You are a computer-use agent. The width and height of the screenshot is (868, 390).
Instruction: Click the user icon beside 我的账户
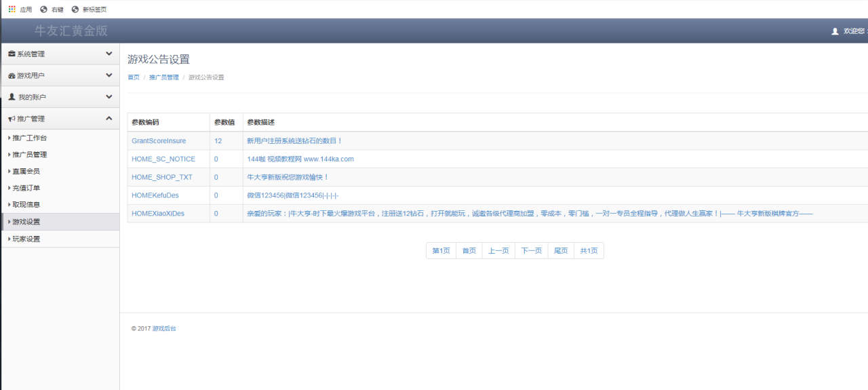pyautogui.click(x=12, y=97)
